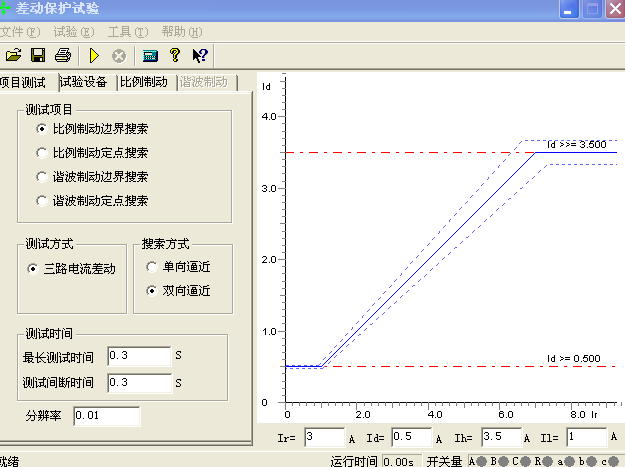Open the 文件(F) menu
This screenshot has height=467, width=625.
[x=20, y=32]
